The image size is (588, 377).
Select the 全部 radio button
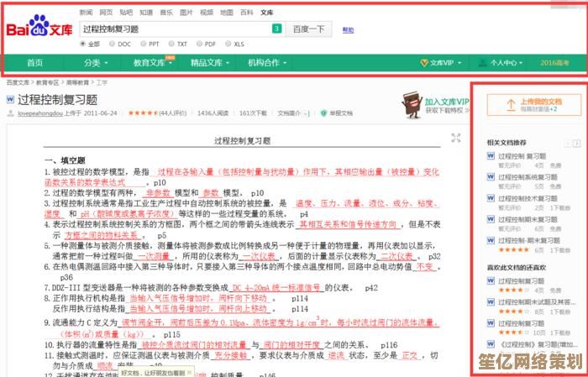point(84,44)
